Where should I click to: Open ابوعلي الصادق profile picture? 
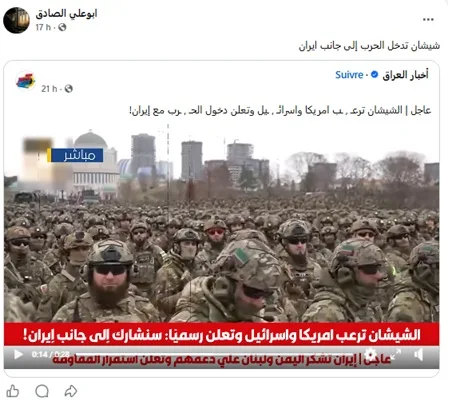point(16,20)
